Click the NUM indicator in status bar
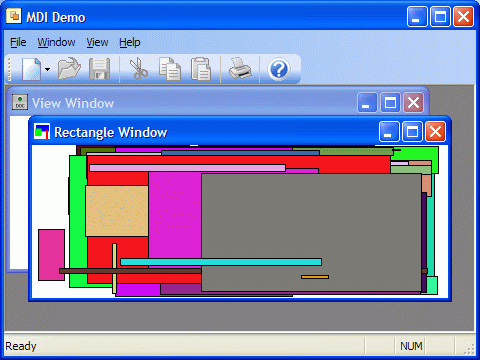Image resolution: width=480 pixels, height=360 pixels. point(411,346)
